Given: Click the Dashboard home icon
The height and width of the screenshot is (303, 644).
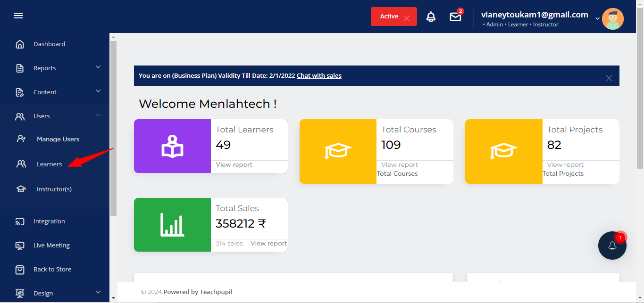Looking at the screenshot, I should click(x=20, y=44).
